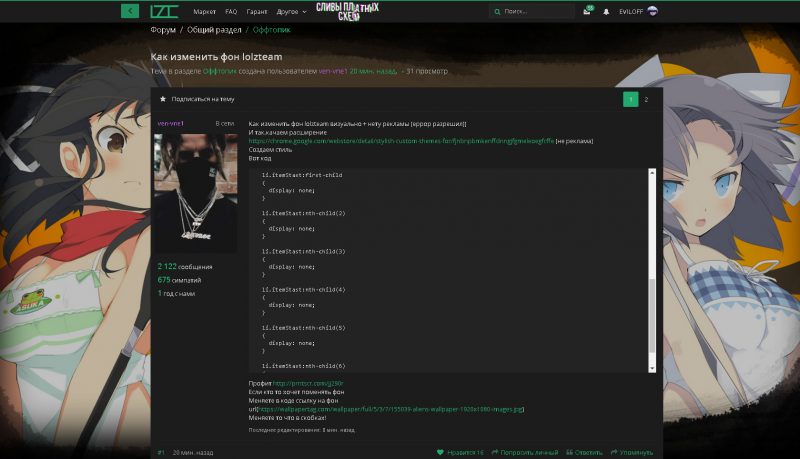Open the Chrome webstore Stylish extension link
800x459 pixels.
point(401,141)
